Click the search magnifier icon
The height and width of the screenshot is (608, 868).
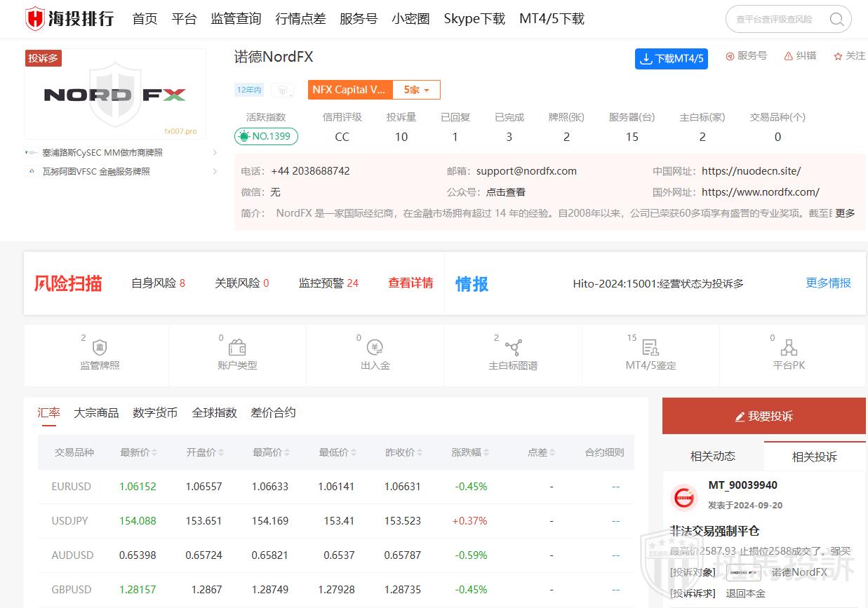point(836,20)
